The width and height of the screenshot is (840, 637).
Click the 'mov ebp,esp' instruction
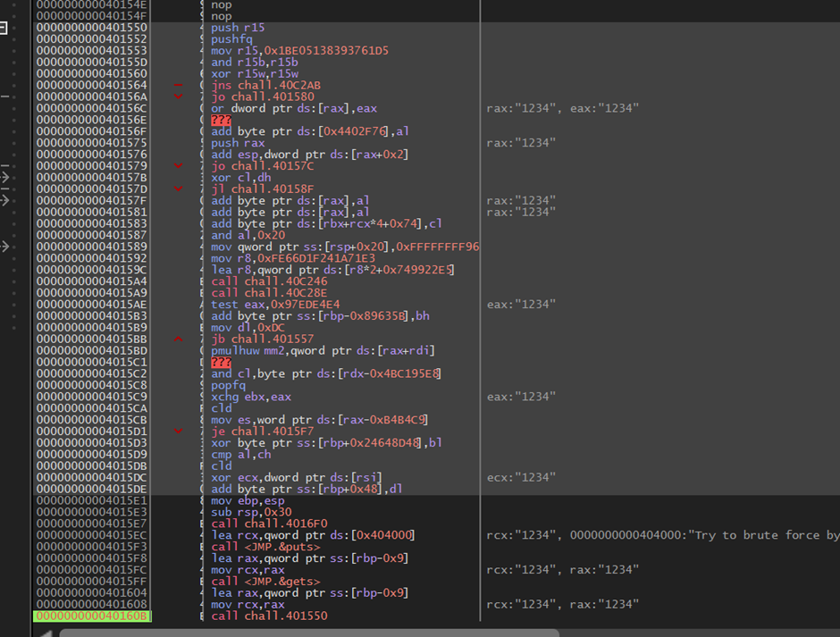(248, 501)
